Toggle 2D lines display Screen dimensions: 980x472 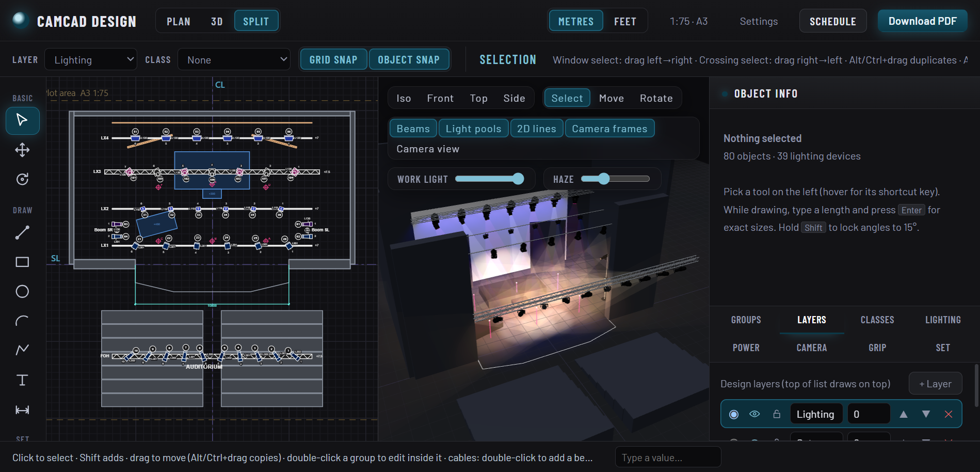(x=537, y=129)
